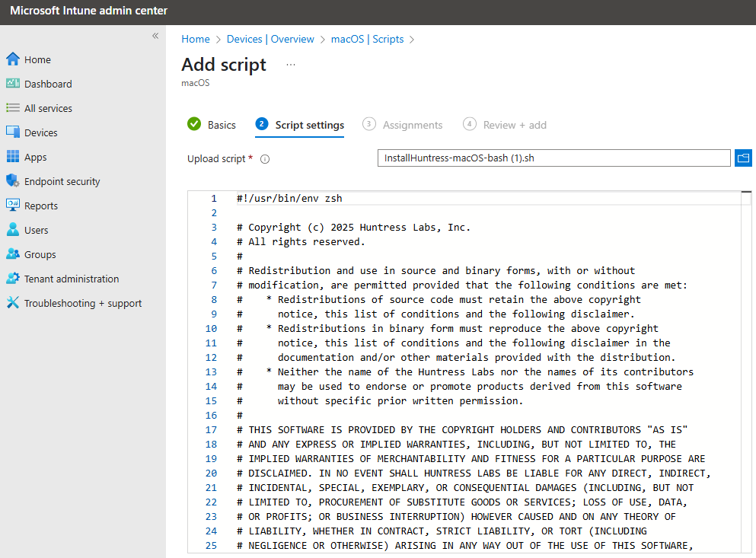
Task: Switch to the Basics step tab
Action: 212,125
